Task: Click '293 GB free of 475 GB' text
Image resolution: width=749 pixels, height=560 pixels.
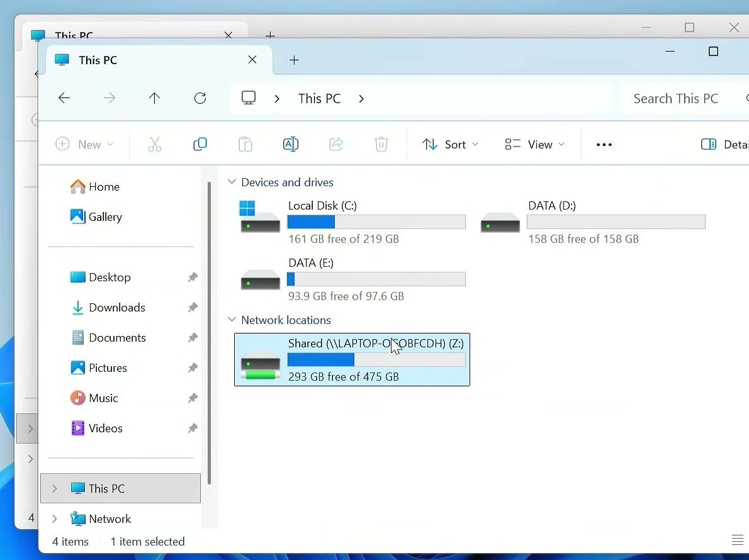Action: click(x=344, y=377)
